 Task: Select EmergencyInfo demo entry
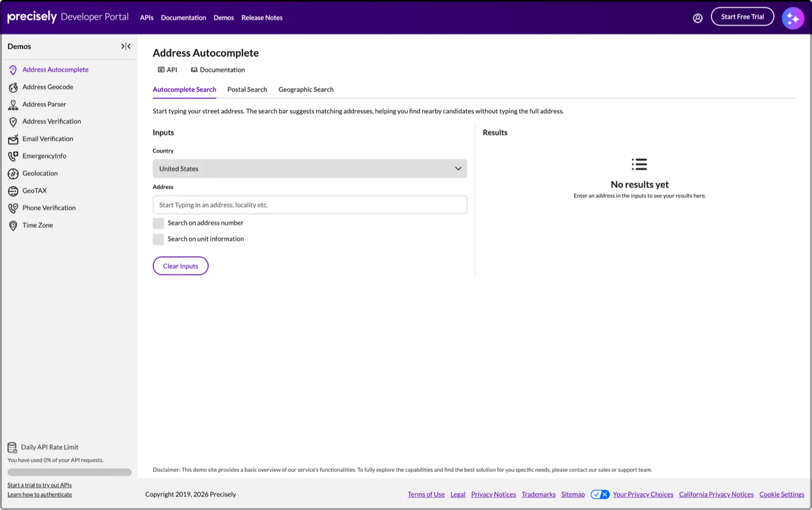pos(44,156)
